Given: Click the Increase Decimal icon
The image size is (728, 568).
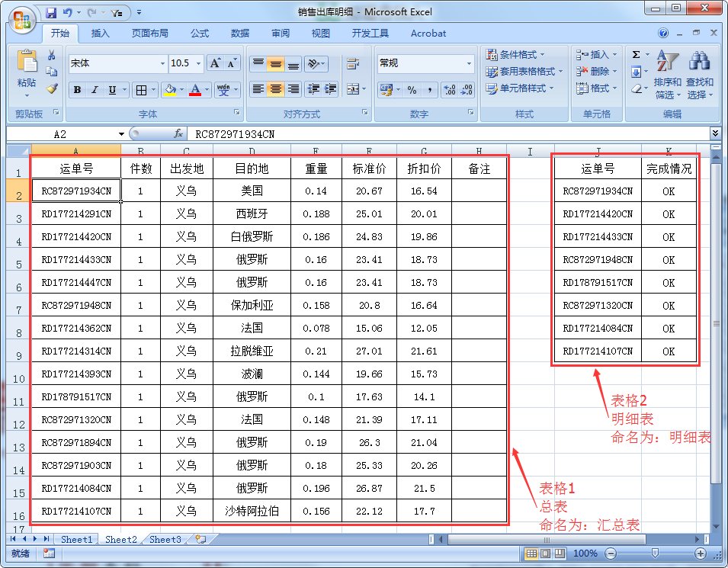Looking at the screenshot, I should click(449, 90).
